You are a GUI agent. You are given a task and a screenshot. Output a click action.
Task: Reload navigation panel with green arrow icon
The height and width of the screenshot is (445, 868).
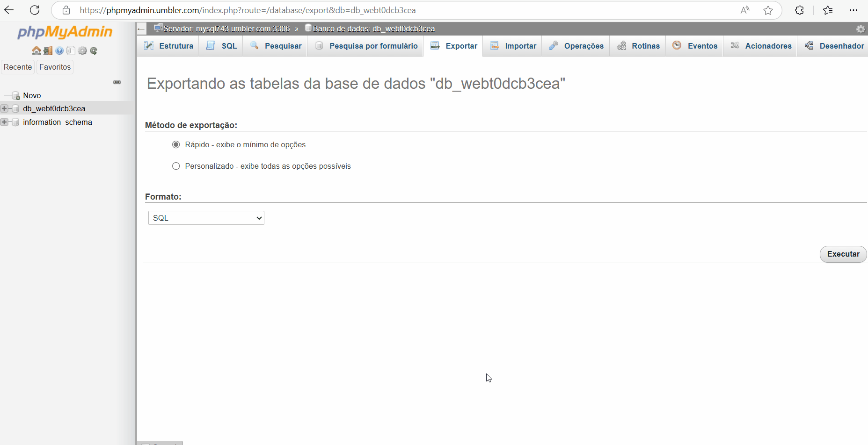click(94, 50)
